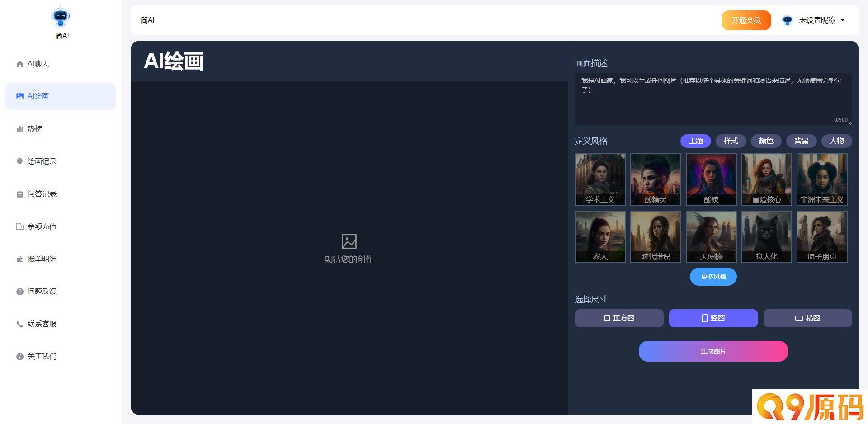Viewport: 868px width, 424px height.
Task: Switch to the 背景 style tab
Action: (801, 141)
